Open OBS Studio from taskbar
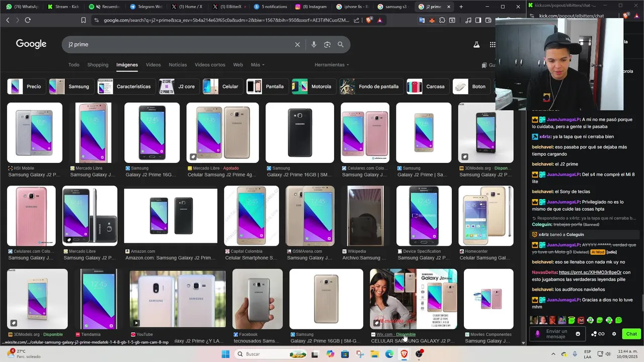Image resolution: width=644 pixels, height=362 pixels. pyautogui.click(x=419, y=354)
